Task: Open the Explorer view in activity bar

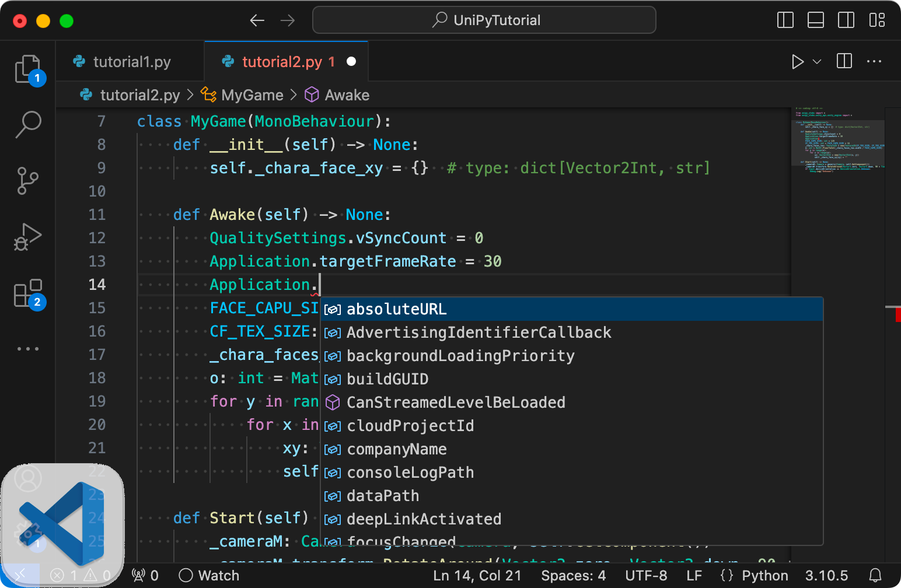Action: coord(27,69)
